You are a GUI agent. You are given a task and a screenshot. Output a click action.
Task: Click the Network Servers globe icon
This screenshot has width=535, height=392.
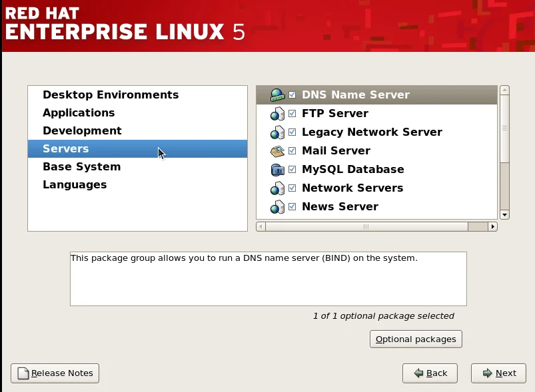[x=277, y=188]
